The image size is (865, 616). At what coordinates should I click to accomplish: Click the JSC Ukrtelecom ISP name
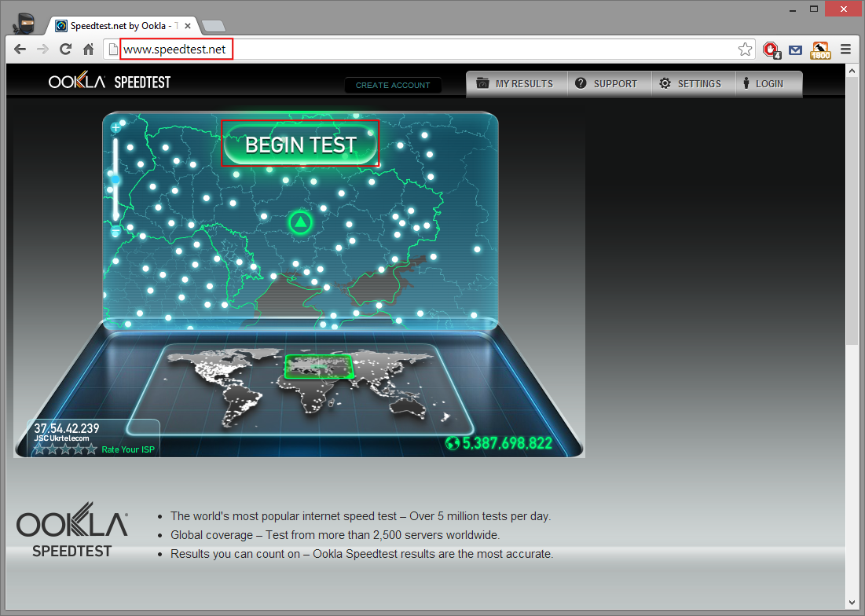(x=62, y=438)
